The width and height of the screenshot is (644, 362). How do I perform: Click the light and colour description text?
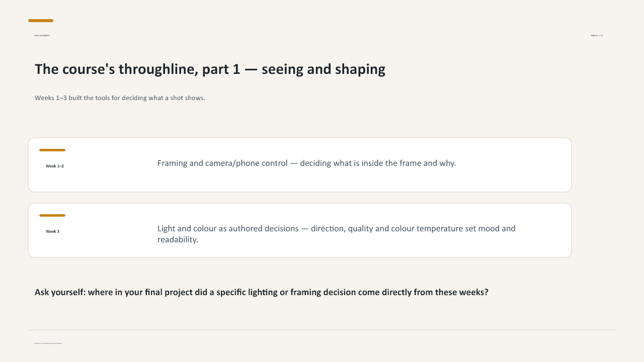coord(336,234)
